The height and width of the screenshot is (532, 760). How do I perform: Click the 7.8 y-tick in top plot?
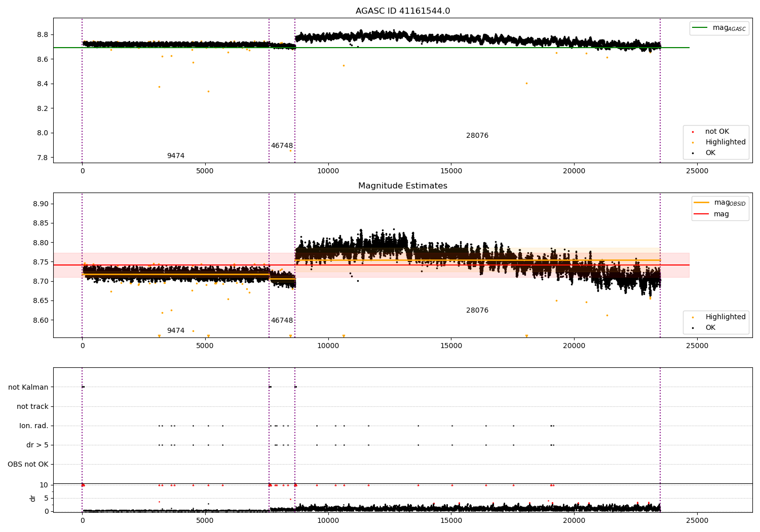[x=43, y=158]
